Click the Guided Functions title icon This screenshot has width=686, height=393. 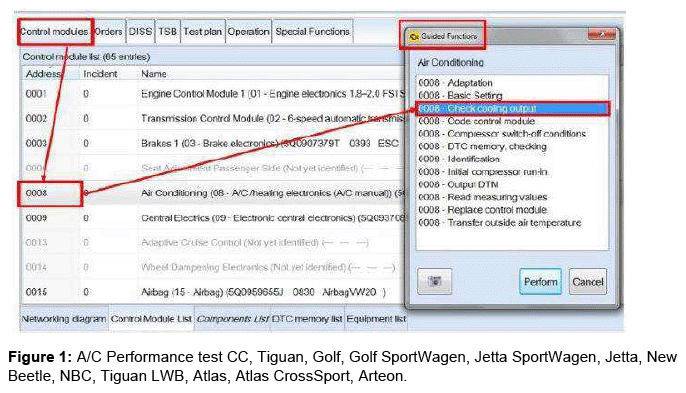(413, 36)
